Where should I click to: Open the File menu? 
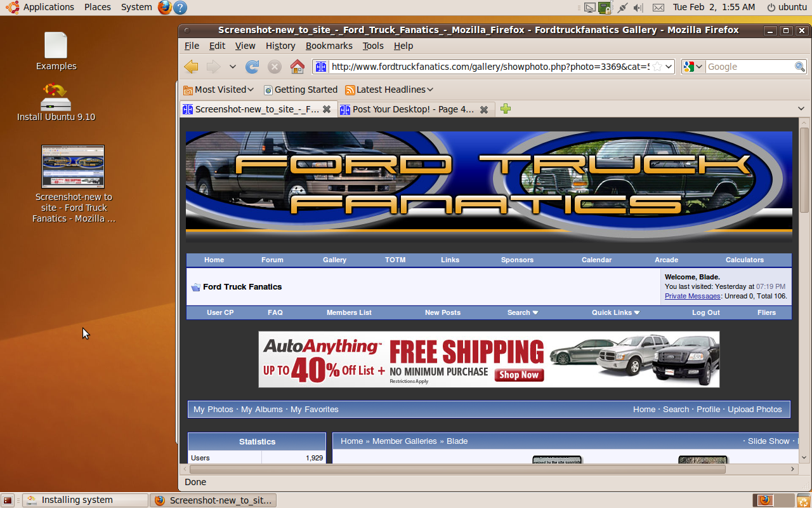click(x=192, y=46)
